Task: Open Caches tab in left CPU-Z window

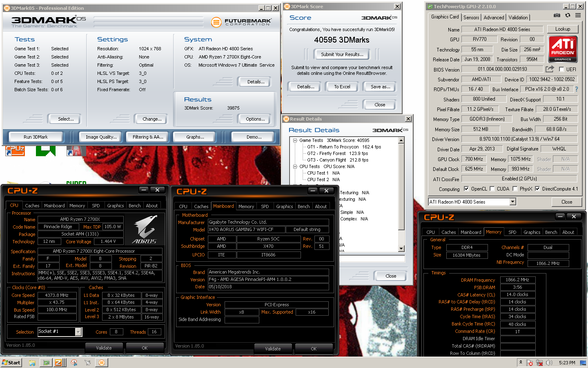Action: 32,206
